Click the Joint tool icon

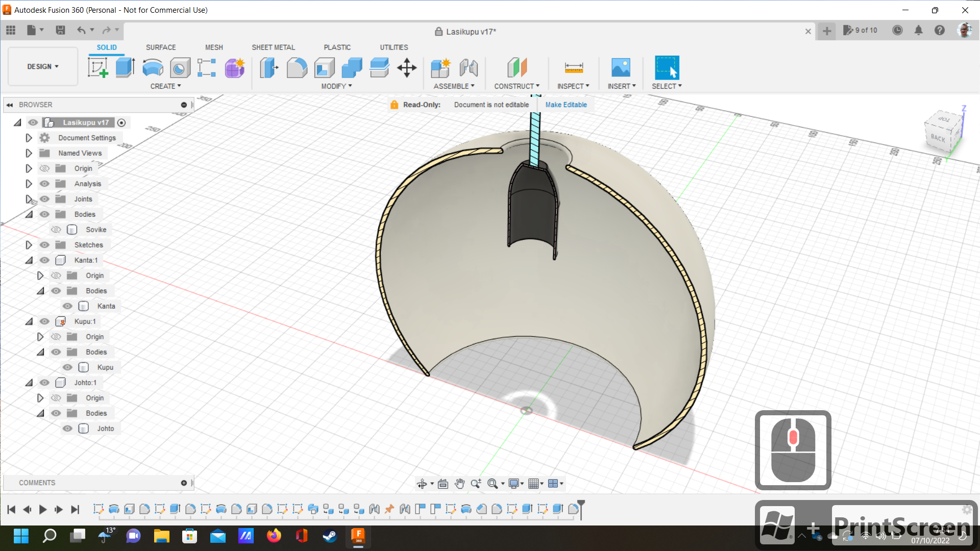click(x=469, y=67)
